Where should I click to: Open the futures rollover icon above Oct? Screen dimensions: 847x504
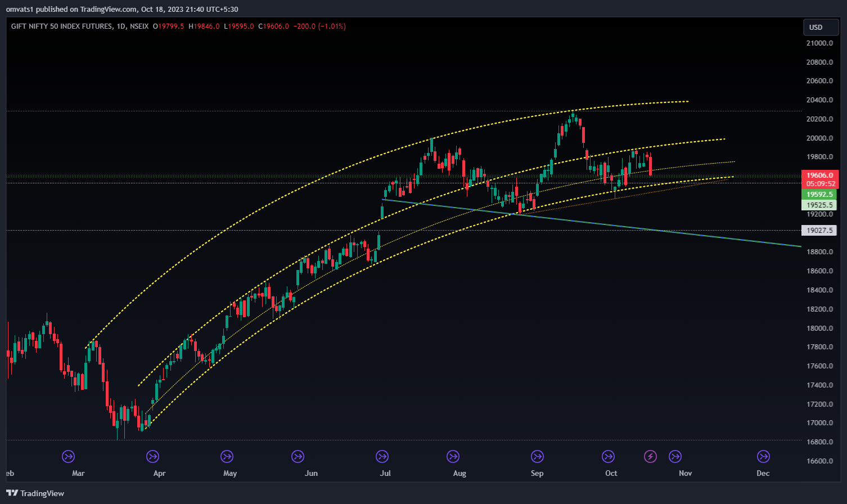(x=608, y=456)
